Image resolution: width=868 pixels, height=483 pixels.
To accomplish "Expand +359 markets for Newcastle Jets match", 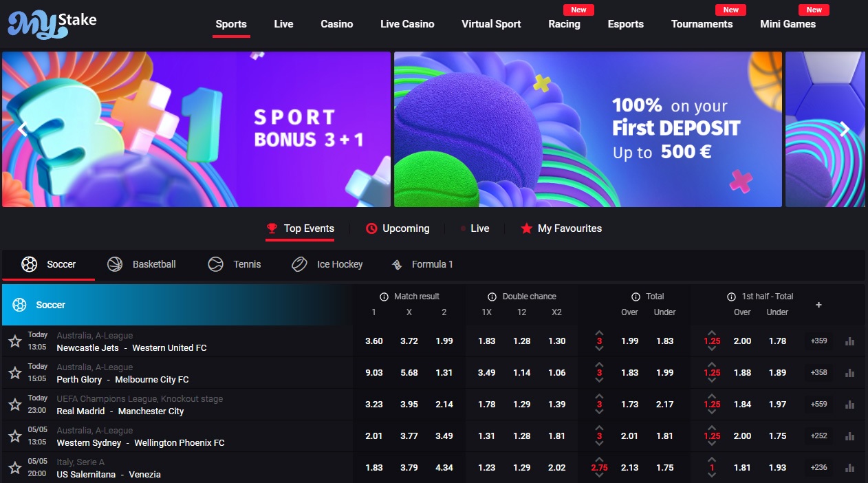I will (819, 341).
